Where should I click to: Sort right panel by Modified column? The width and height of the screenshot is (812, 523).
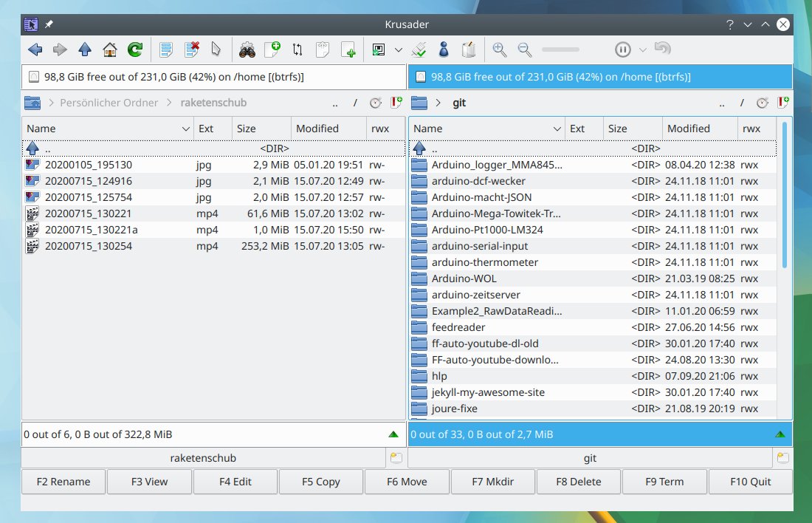point(700,129)
